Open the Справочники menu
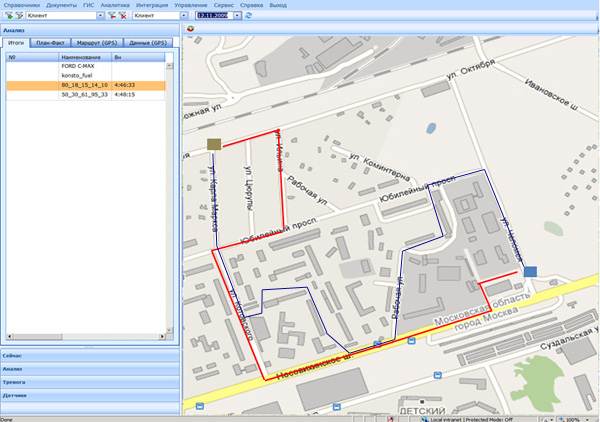 click(21, 5)
